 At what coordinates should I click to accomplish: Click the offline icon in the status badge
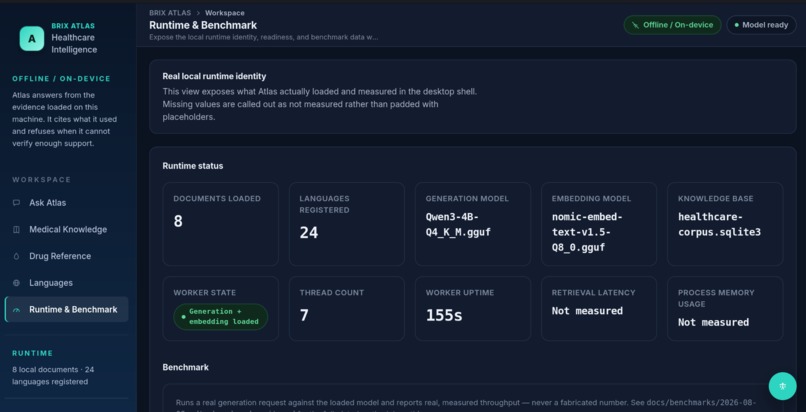point(635,25)
